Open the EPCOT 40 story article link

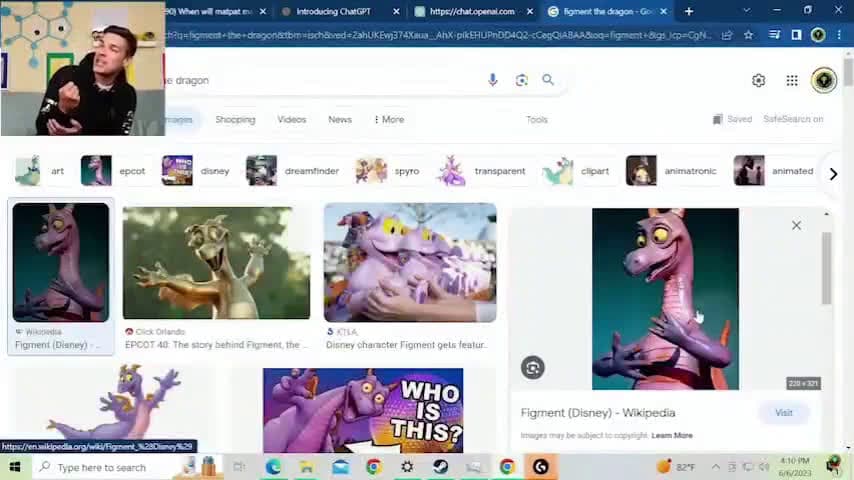click(216, 345)
